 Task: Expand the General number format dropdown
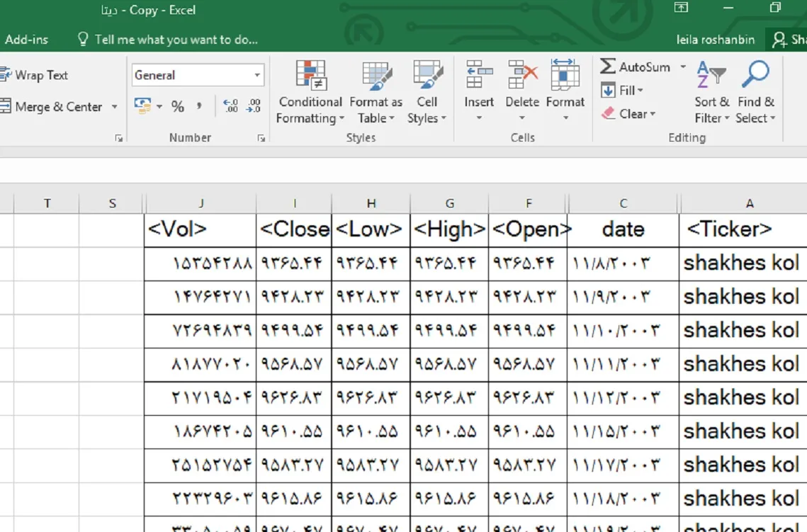click(x=257, y=75)
